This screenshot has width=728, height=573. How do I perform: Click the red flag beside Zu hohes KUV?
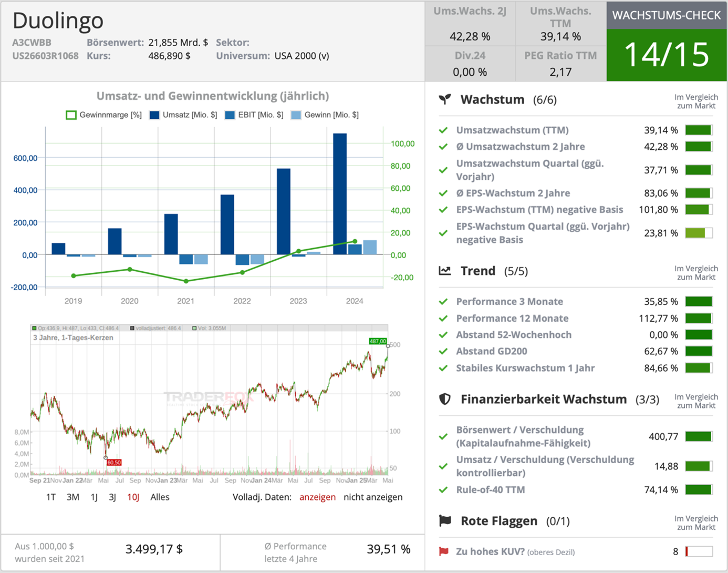click(x=444, y=551)
